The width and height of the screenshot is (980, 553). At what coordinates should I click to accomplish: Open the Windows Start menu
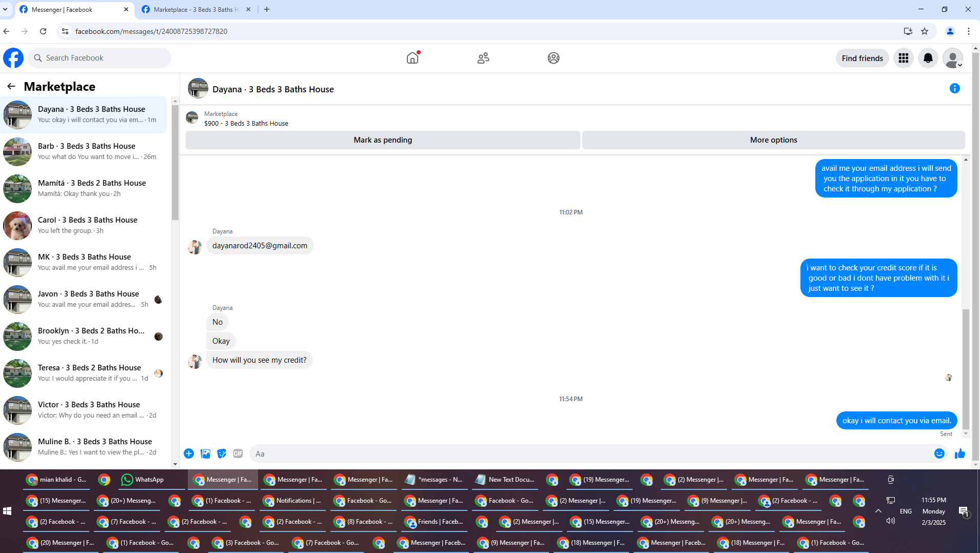(7, 511)
